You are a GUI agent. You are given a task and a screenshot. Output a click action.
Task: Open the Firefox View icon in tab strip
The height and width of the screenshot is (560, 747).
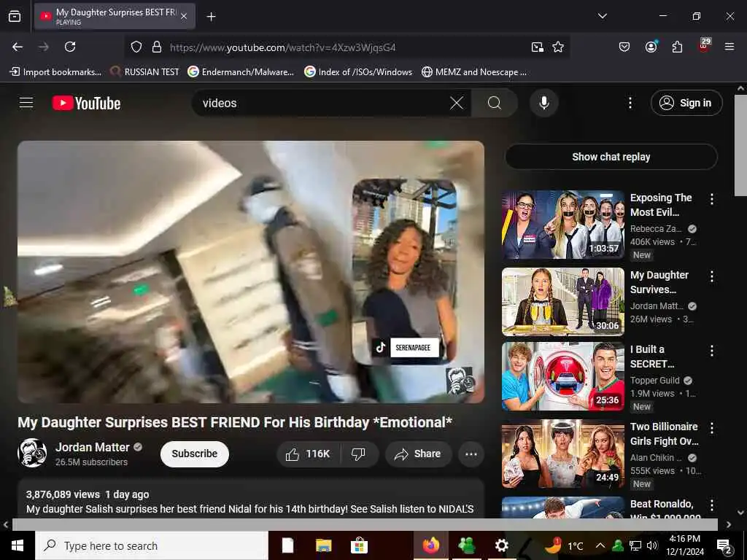click(x=15, y=16)
